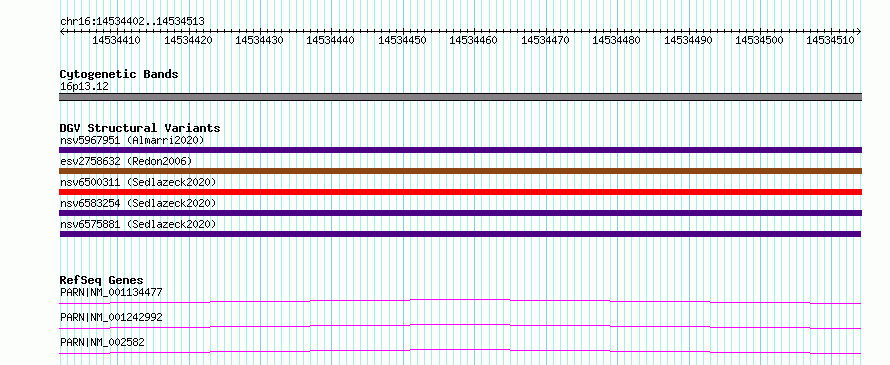Open transcript PARN|NM_001242992 label

click(111, 317)
